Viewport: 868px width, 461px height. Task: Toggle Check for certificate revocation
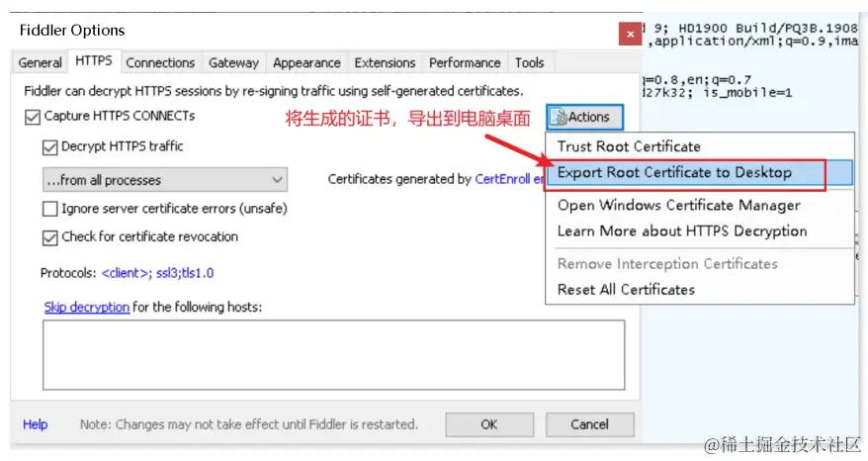(x=49, y=237)
